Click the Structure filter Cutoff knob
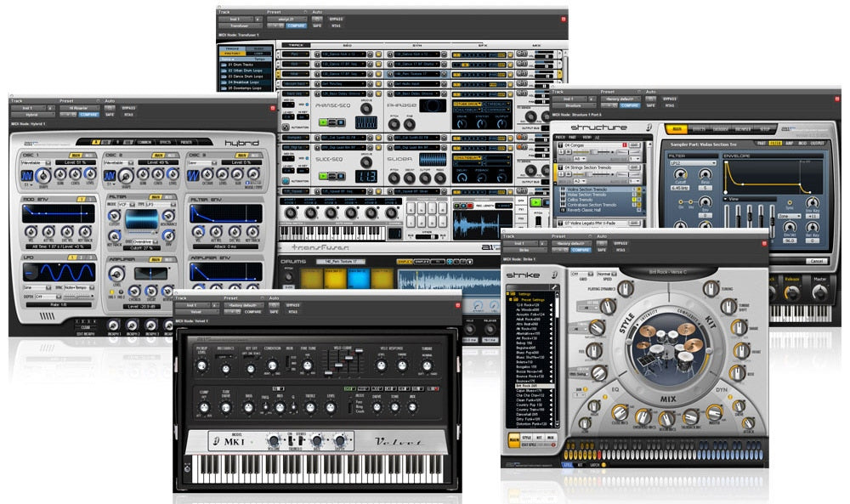850x504 pixels. point(680,174)
